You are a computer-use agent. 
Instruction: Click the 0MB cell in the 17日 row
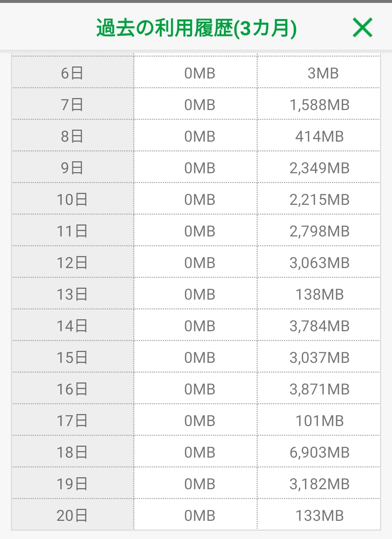coord(200,421)
